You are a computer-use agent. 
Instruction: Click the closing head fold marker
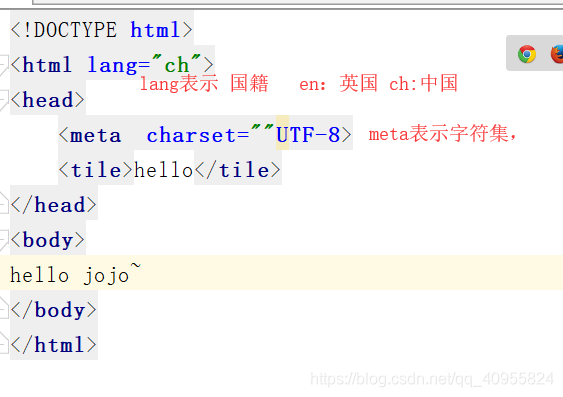click(x=4, y=203)
